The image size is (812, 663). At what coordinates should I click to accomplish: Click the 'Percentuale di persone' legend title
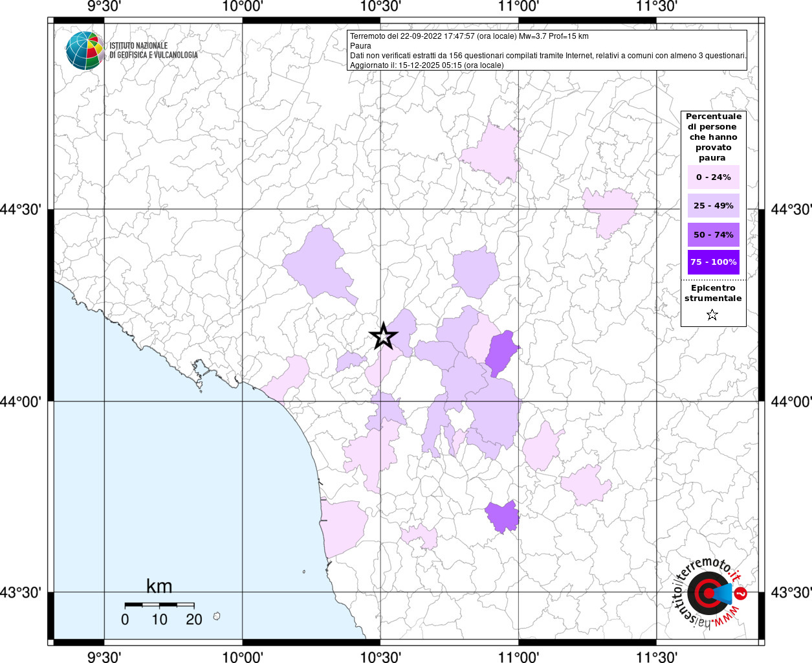(713, 137)
